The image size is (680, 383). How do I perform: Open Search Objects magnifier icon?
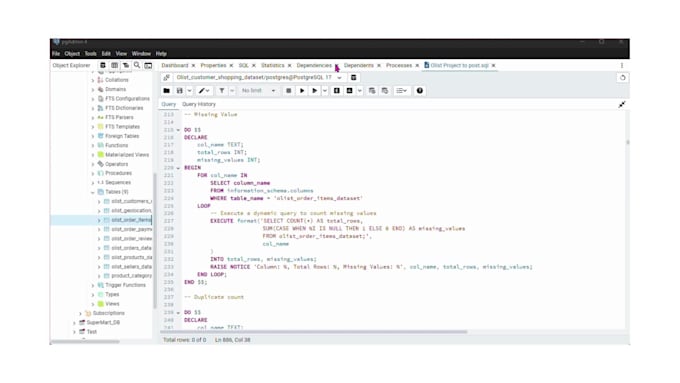coord(137,65)
